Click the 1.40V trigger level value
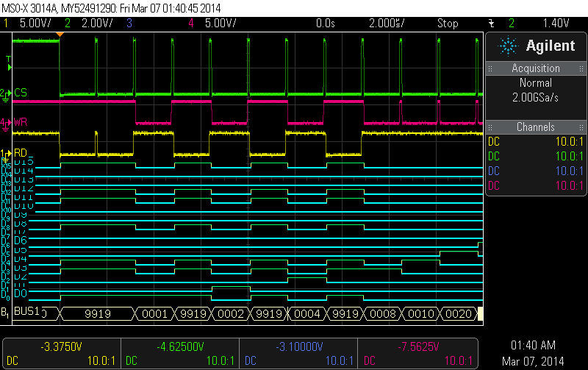This screenshot has height=370, width=588. click(x=556, y=24)
